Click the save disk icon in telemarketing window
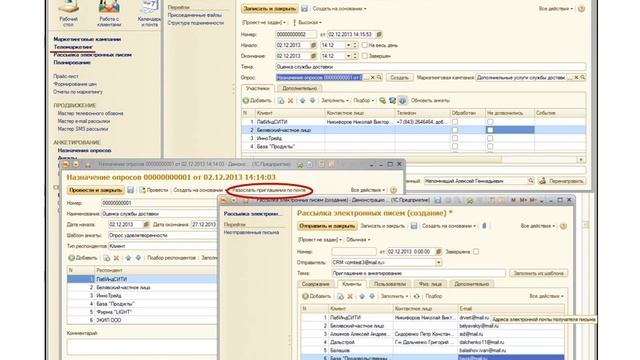Viewport: 640px width, 360px height. coord(304,9)
